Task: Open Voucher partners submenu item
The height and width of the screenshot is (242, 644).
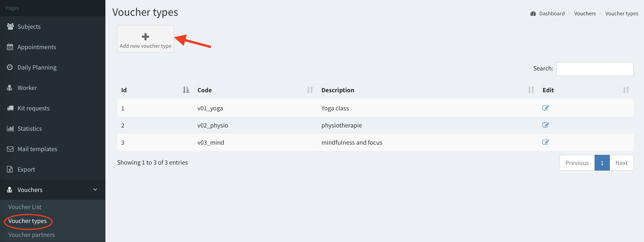Action: 32,235
